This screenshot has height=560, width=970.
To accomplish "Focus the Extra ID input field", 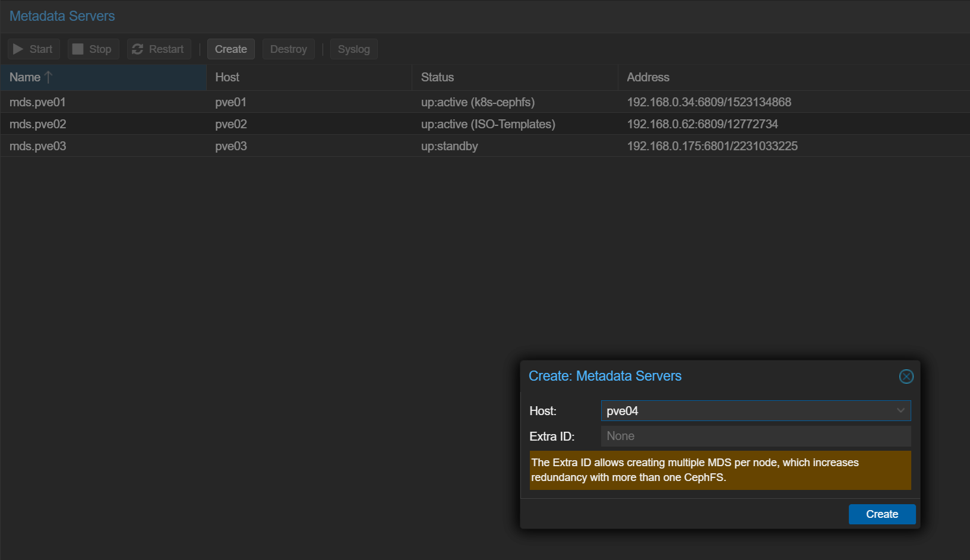I will point(756,436).
